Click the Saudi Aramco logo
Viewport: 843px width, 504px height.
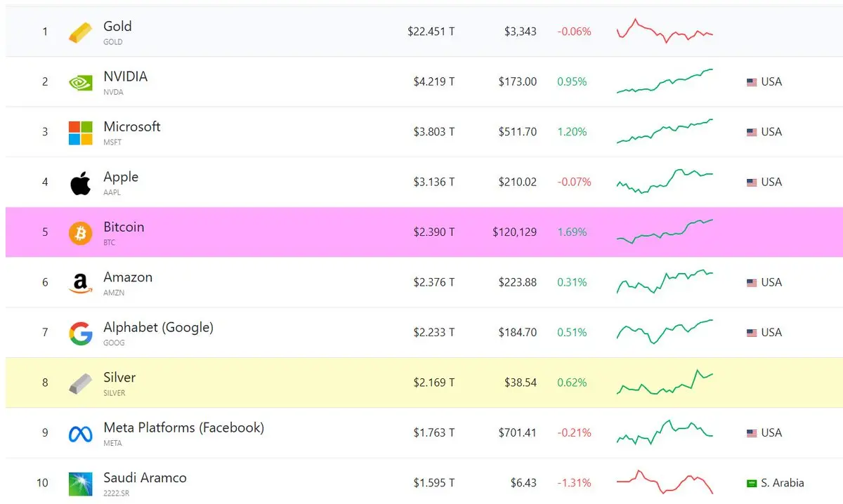80,484
